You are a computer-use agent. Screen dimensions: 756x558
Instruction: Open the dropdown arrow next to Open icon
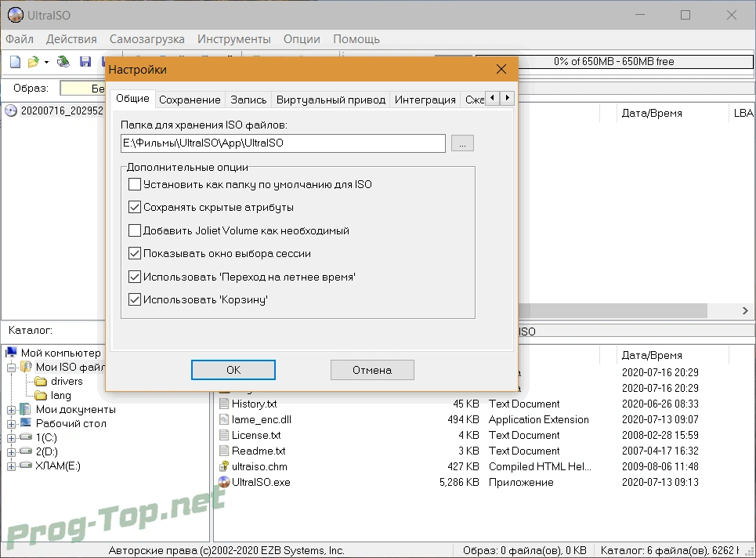46,62
